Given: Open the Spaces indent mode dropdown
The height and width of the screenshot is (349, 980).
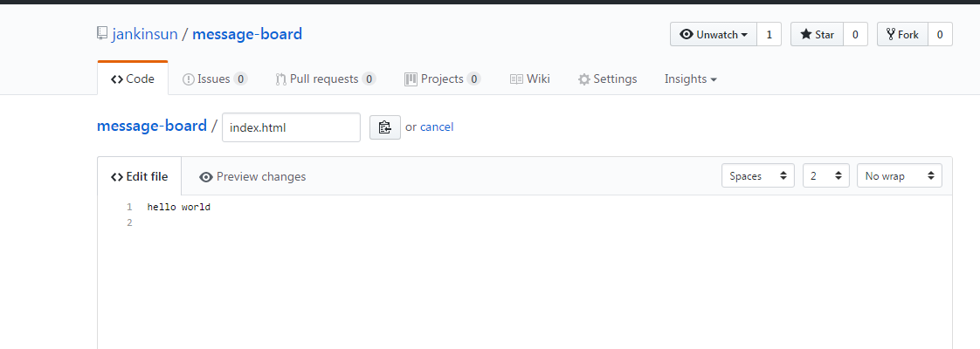Looking at the screenshot, I should click(758, 176).
